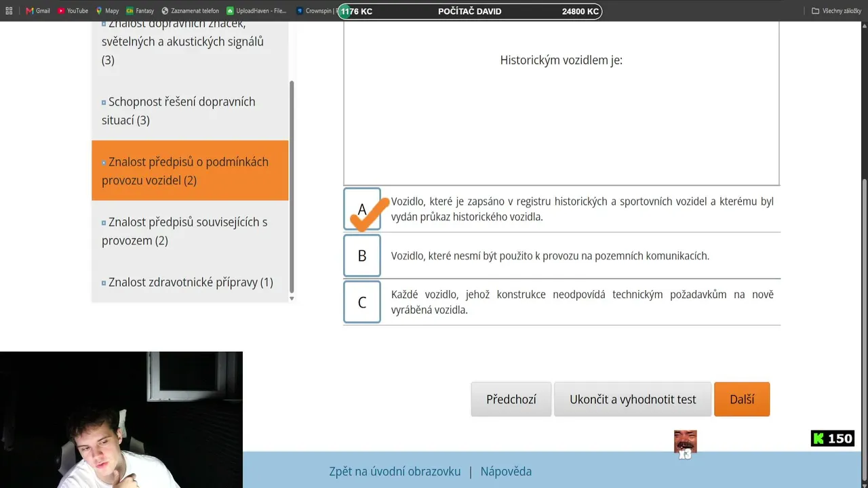Image resolution: width=868 pixels, height=488 pixels.
Task: Click the 1176 KC balance in overlay
Action: (x=357, y=12)
